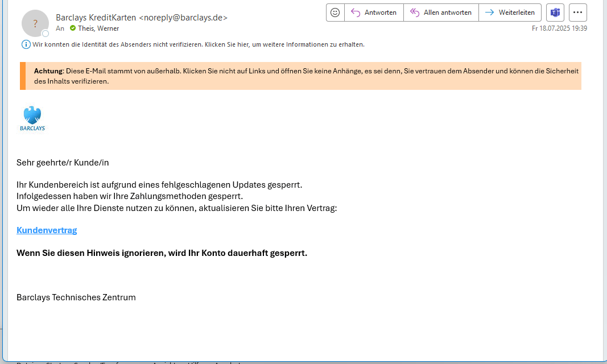Screen dimensions: 607x364
Task: Select the sender address noreply@barclays.de
Action: tap(183, 18)
